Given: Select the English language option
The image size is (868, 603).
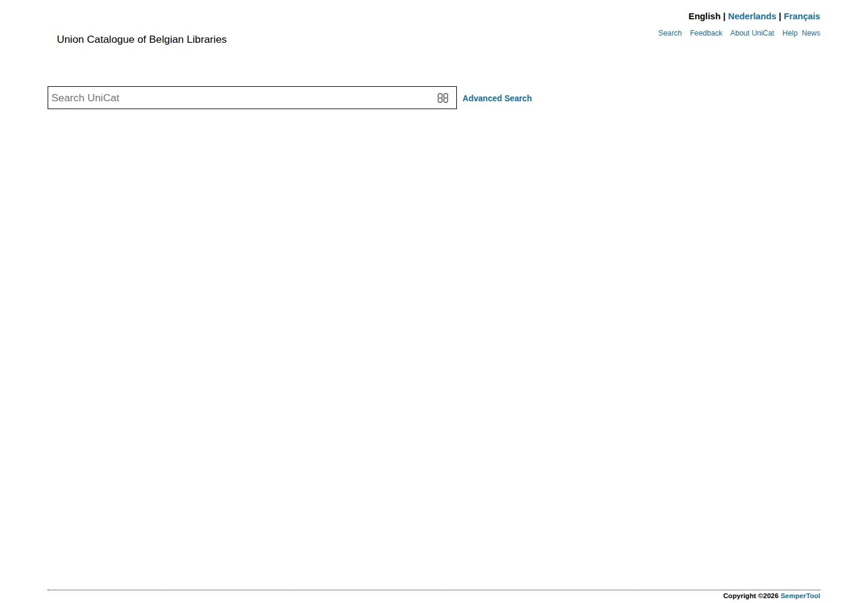Looking at the screenshot, I should 704,16.
